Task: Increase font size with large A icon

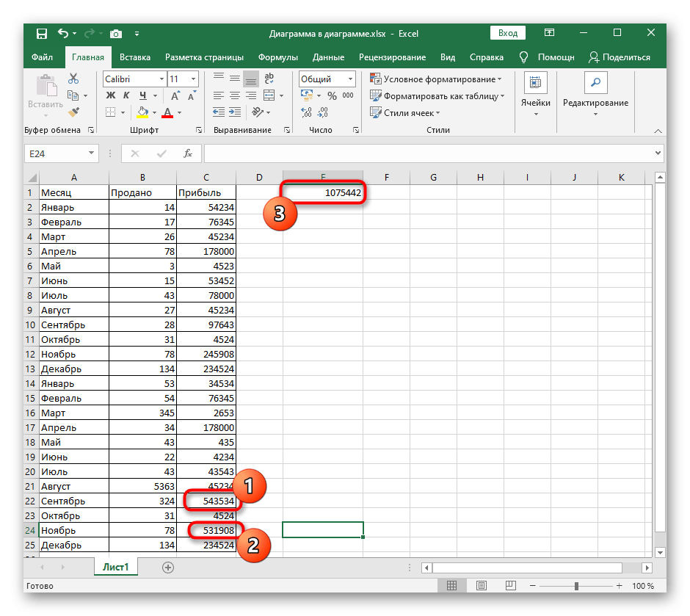Action: [x=175, y=96]
